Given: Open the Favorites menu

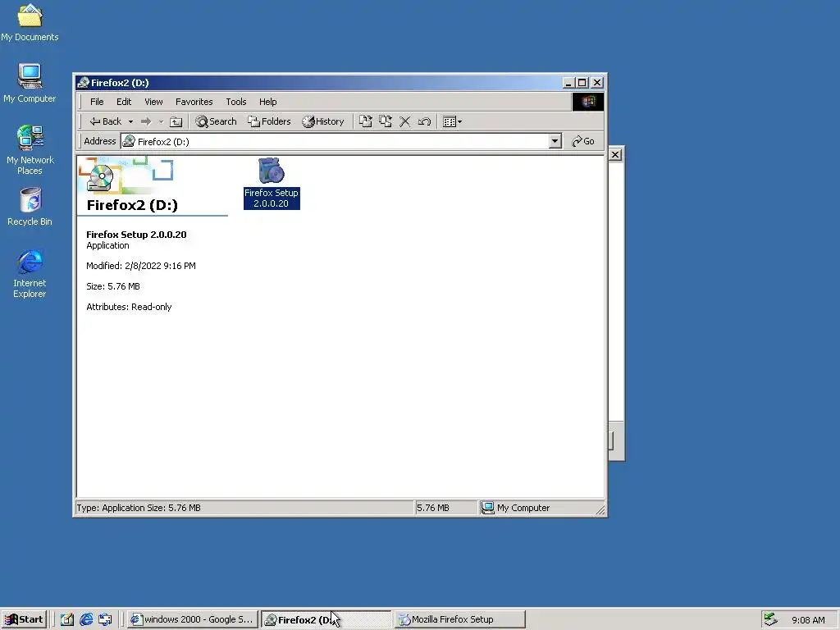Looking at the screenshot, I should pyautogui.click(x=194, y=102).
